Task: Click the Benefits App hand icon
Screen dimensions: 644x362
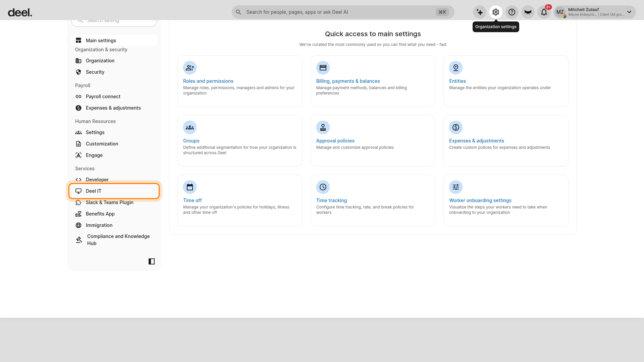Action: [x=78, y=214]
